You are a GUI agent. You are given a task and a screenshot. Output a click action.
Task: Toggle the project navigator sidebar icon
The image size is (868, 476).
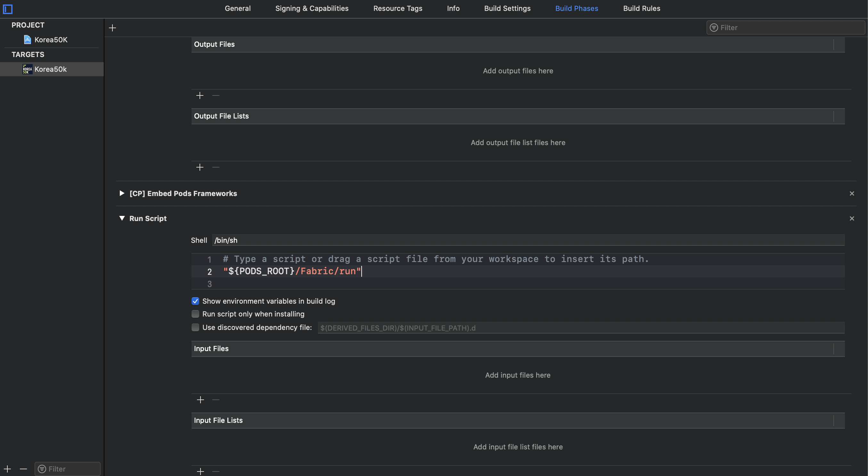[8, 9]
